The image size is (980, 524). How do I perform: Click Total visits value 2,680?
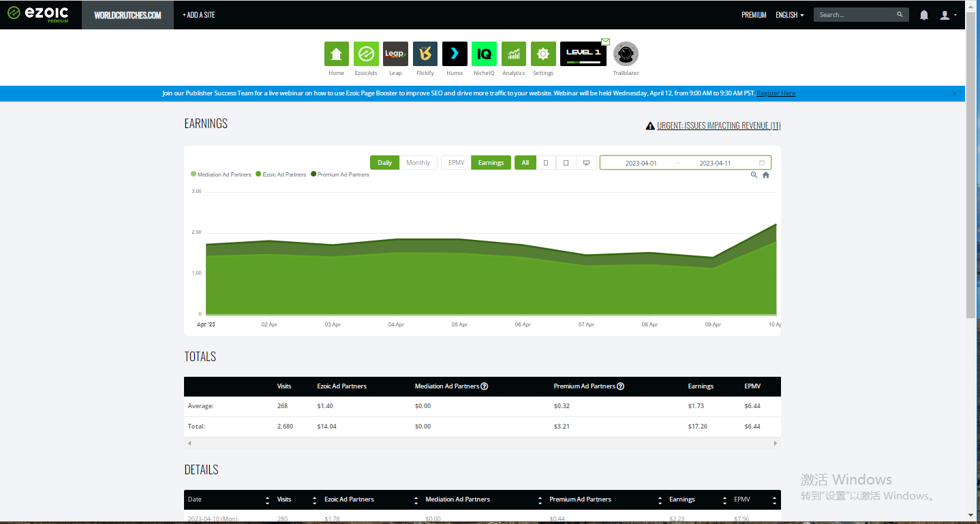(285, 427)
